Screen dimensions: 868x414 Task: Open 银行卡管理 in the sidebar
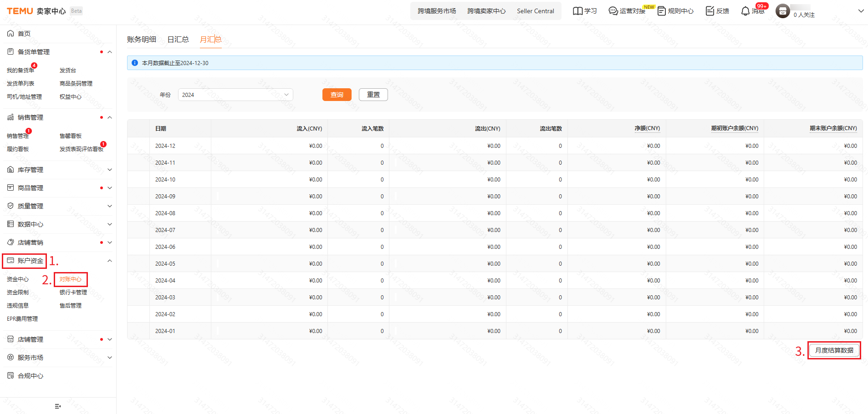click(x=73, y=293)
